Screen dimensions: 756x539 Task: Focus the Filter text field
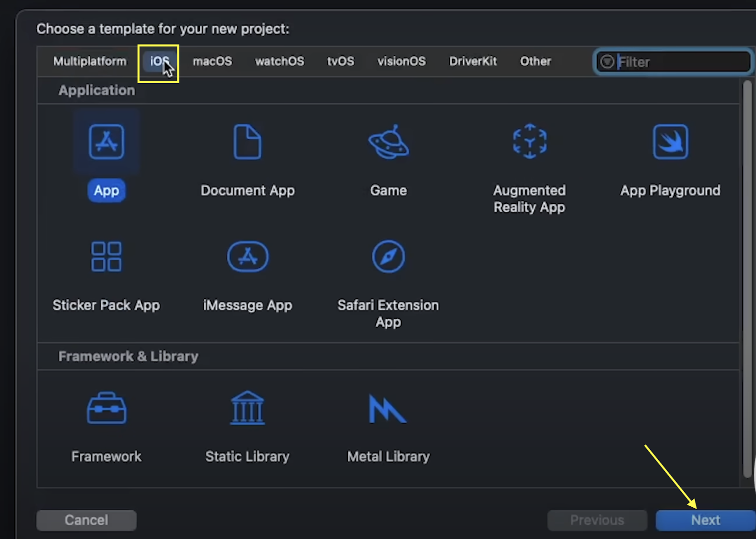point(673,62)
